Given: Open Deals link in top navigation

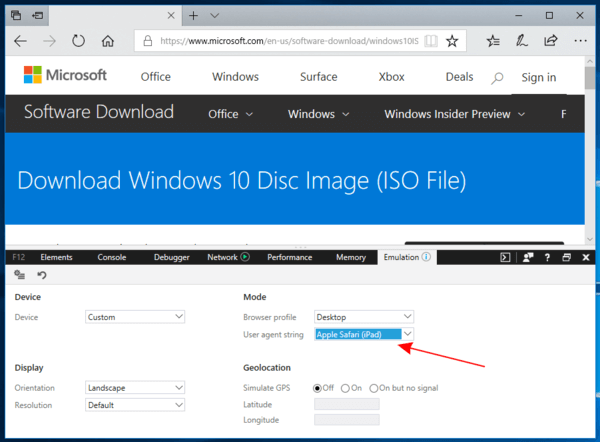Looking at the screenshot, I should (459, 77).
